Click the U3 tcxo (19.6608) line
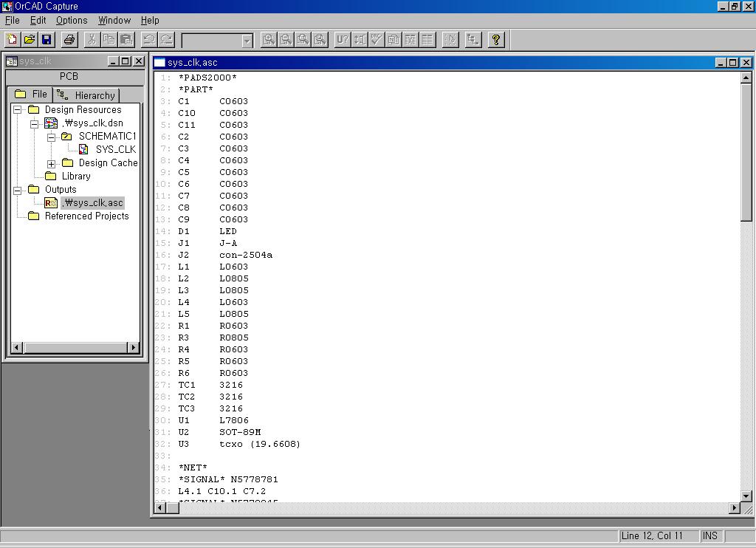Screen dimensions: 756x548 238,444
